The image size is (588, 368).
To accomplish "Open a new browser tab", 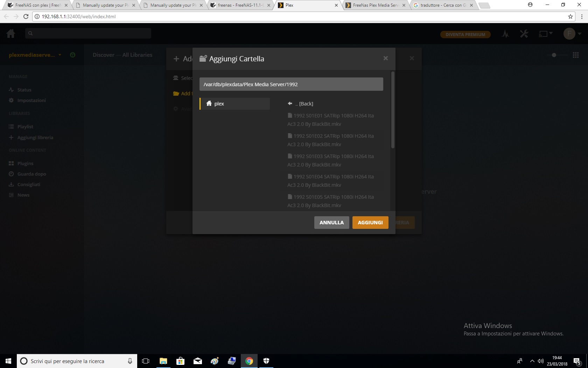I will pos(484,5).
